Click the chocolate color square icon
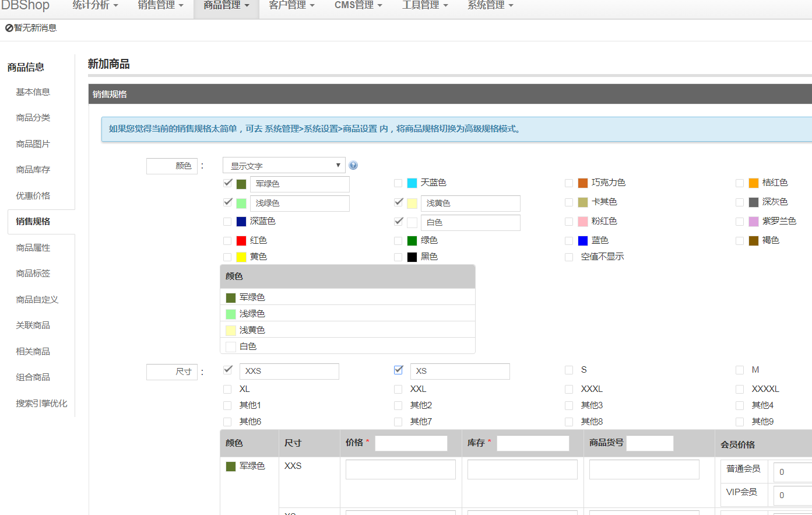 click(583, 183)
